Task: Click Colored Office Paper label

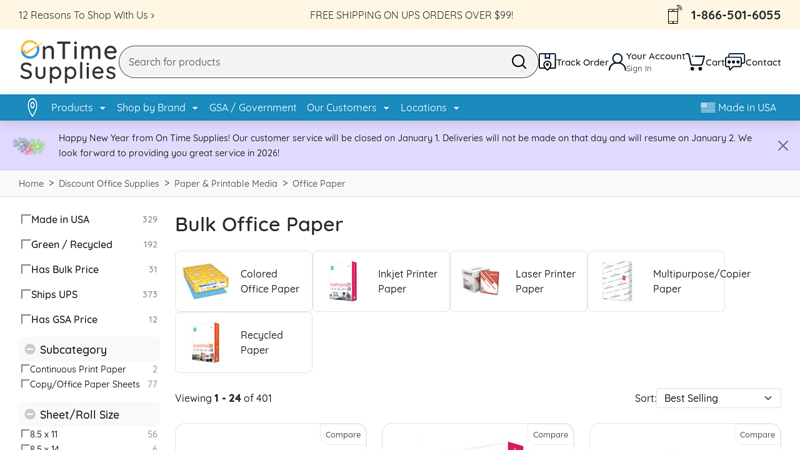Action: point(270,281)
